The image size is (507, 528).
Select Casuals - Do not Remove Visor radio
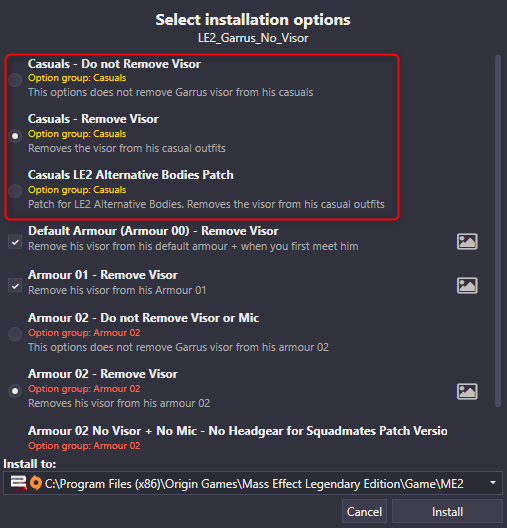pyautogui.click(x=15, y=80)
